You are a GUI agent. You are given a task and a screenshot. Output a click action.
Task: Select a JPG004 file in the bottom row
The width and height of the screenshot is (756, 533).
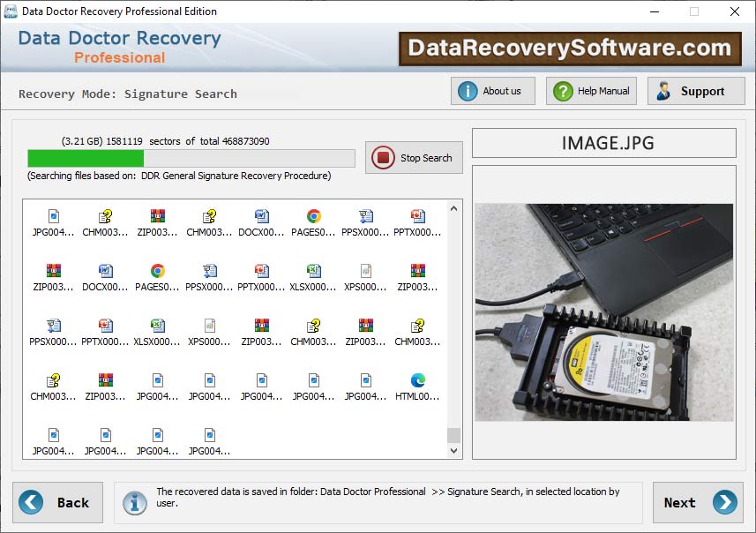54,437
